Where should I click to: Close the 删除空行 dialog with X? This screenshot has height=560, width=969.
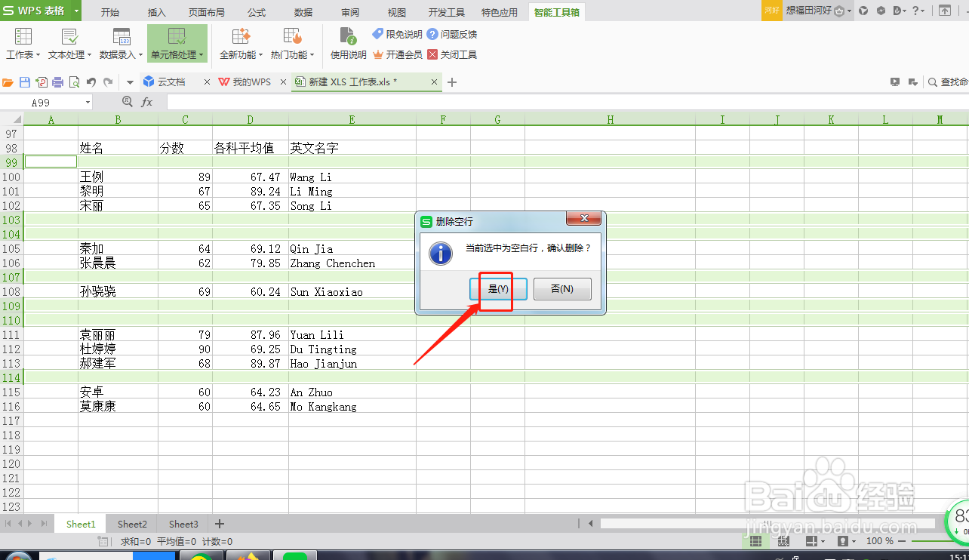pos(584,220)
